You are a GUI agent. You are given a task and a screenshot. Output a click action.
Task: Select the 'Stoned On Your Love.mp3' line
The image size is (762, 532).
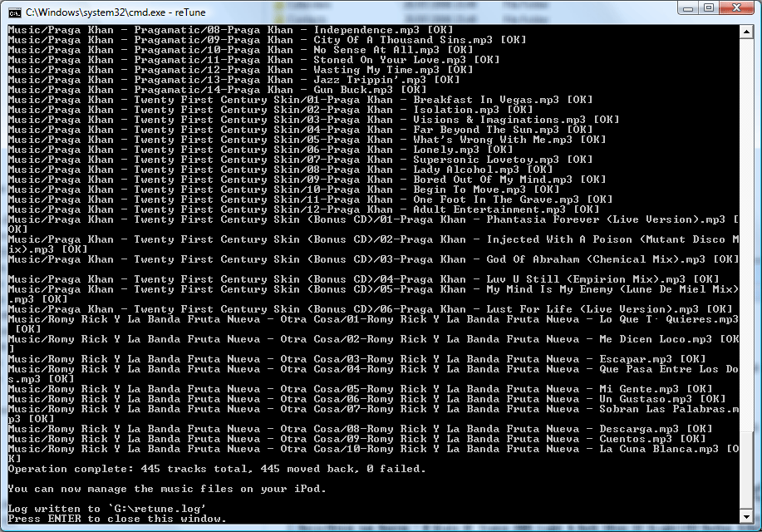(253, 60)
